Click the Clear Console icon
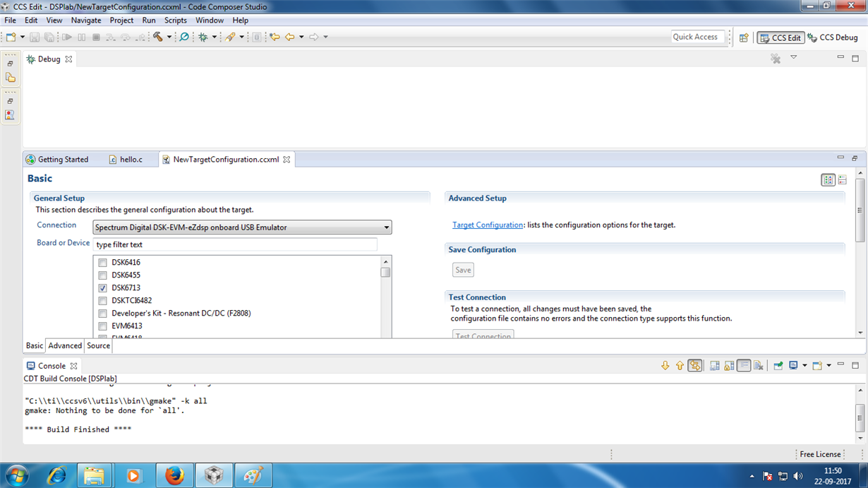868x488 pixels. (759, 366)
